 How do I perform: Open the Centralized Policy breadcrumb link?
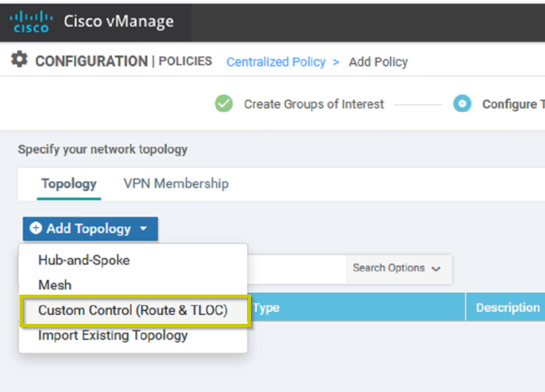tap(276, 62)
